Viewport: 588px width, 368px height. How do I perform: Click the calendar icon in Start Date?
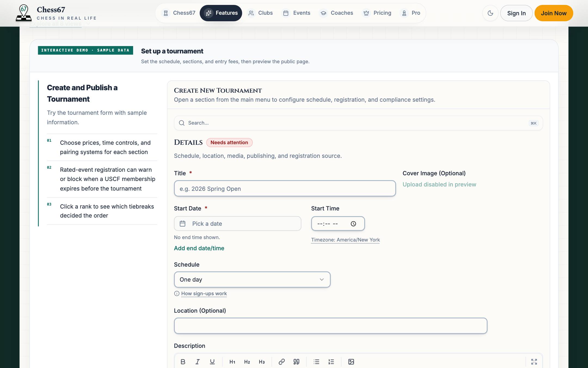pyautogui.click(x=183, y=224)
